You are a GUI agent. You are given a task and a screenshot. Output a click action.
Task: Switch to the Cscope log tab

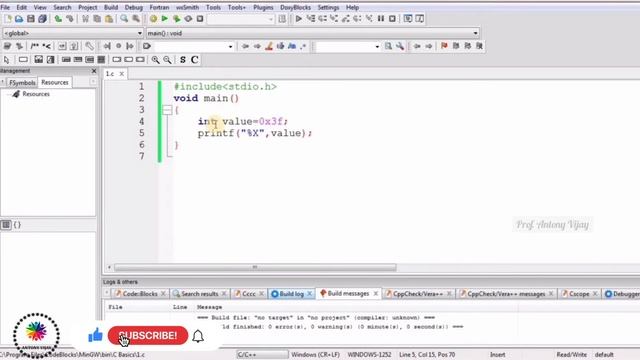(579, 294)
